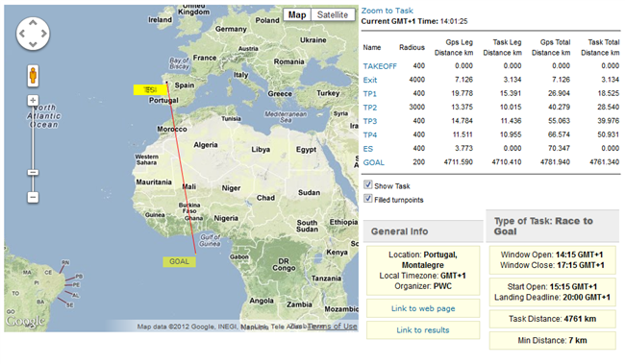Click the Street View pegman icon
The width and height of the screenshot is (625, 364).
[33, 76]
